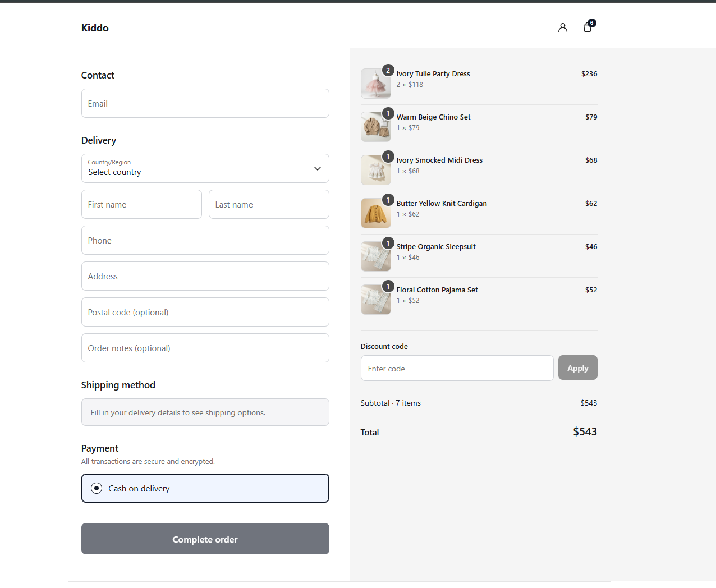The width and height of the screenshot is (716, 588).
Task: Focus the Phone number field
Action: click(205, 240)
